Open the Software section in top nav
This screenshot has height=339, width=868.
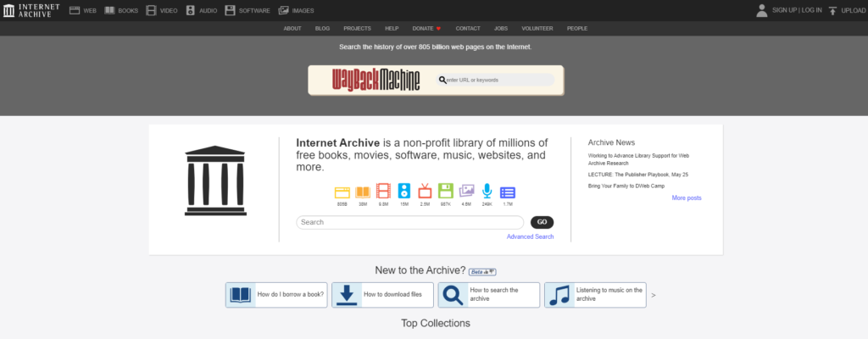coord(248,10)
